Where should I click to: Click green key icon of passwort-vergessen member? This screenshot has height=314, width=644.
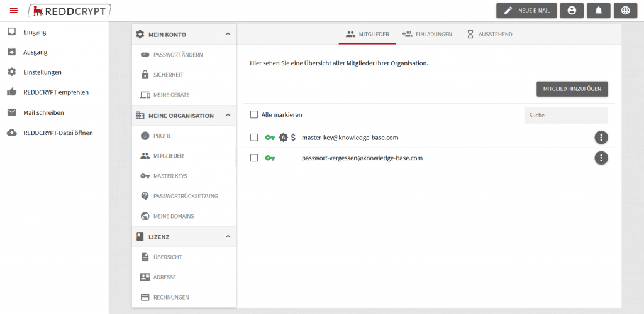click(270, 158)
